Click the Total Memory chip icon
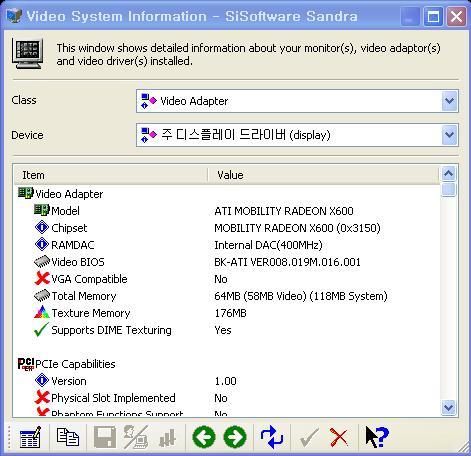Image resolution: width=471 pixels, height=456 pixels. click(x=42, y=295)
